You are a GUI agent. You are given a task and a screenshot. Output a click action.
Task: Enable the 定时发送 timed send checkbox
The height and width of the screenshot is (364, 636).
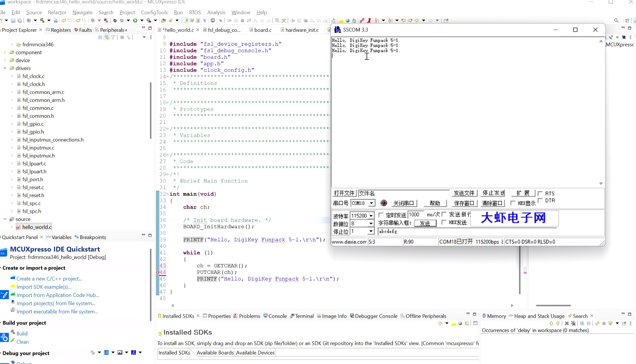pos(381,215)
